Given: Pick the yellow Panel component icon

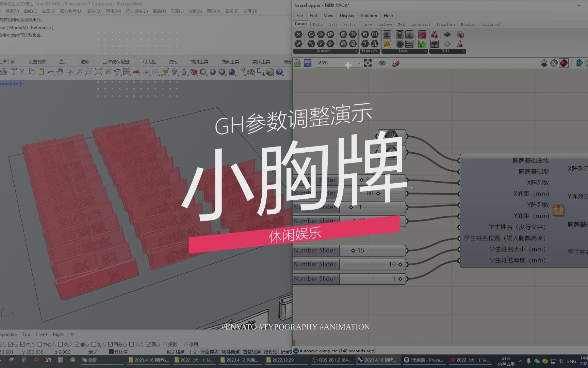Looking at the screenshot, I should [387, 44].
